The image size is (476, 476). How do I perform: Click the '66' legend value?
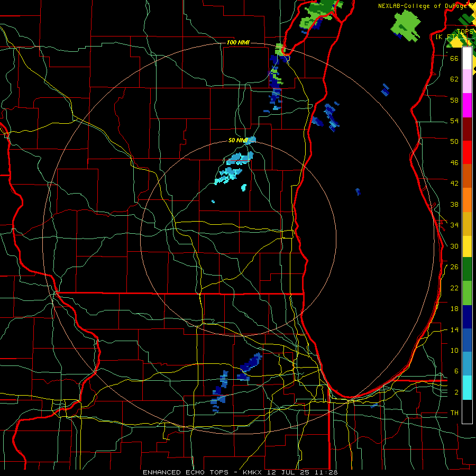[x=454, y=59]
